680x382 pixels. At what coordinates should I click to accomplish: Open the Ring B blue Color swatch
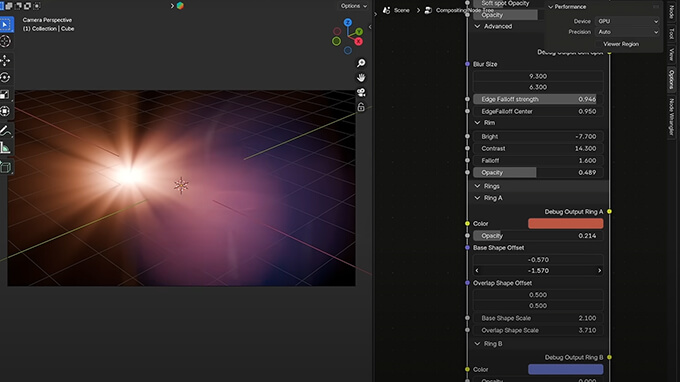coord(566,369)
